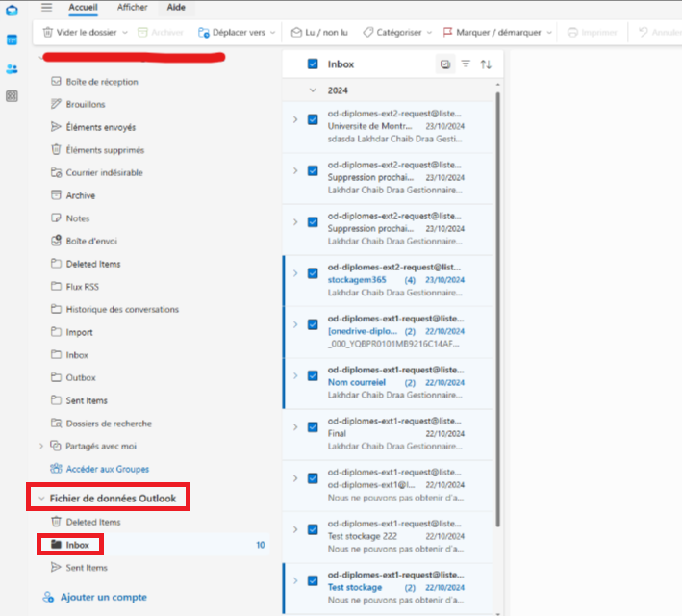Expand the Nom courreiel conversation thread
This screenshot has height=616, width=682.
[x=295, y=376]
